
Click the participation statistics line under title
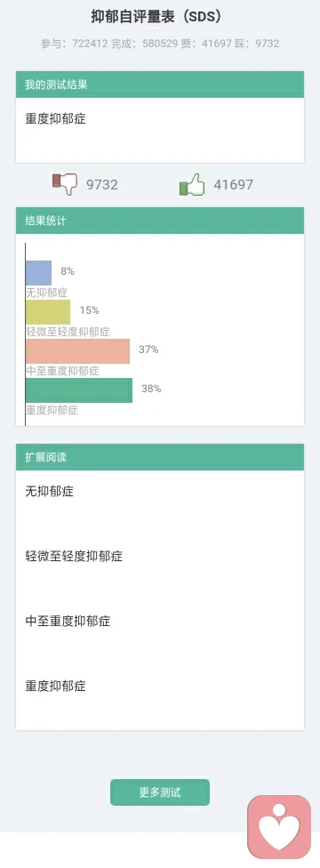click(160, 44)
